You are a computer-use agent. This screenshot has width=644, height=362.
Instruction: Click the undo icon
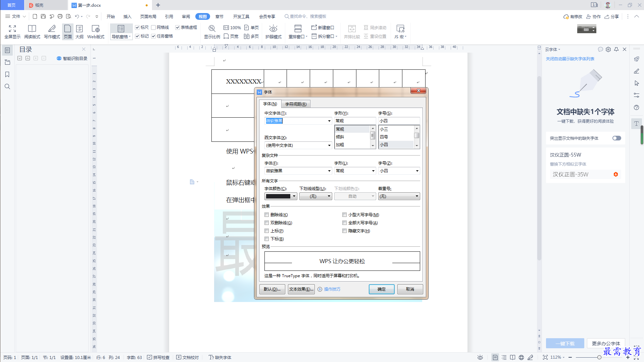[x=77, y=16]
